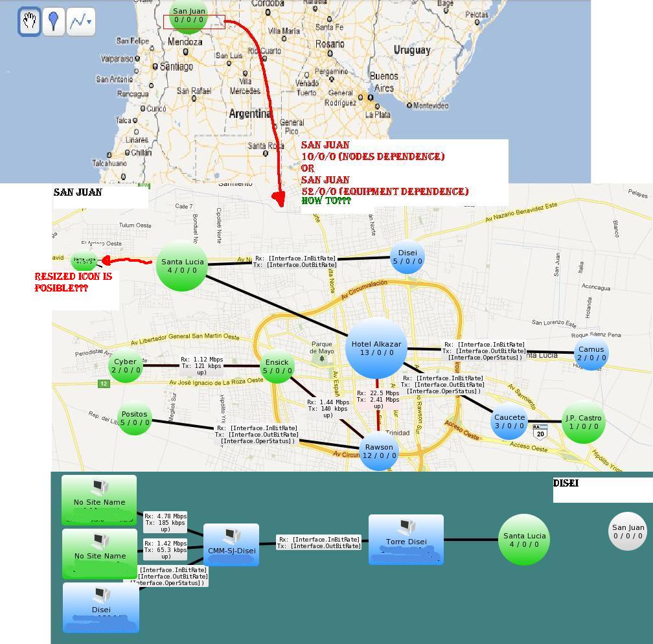Select the second No Site Name device

pos(100,554)
